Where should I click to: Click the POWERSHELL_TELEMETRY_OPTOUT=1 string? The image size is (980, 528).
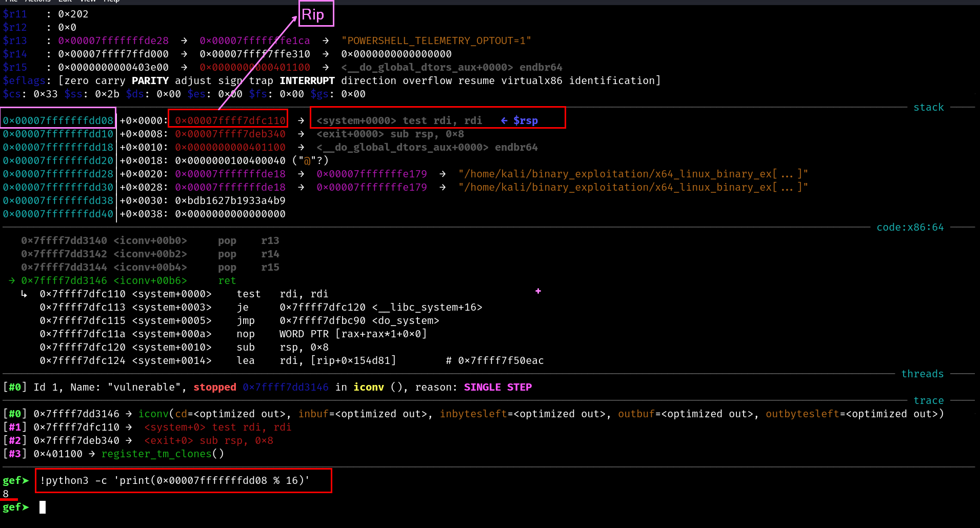point(436,40)
